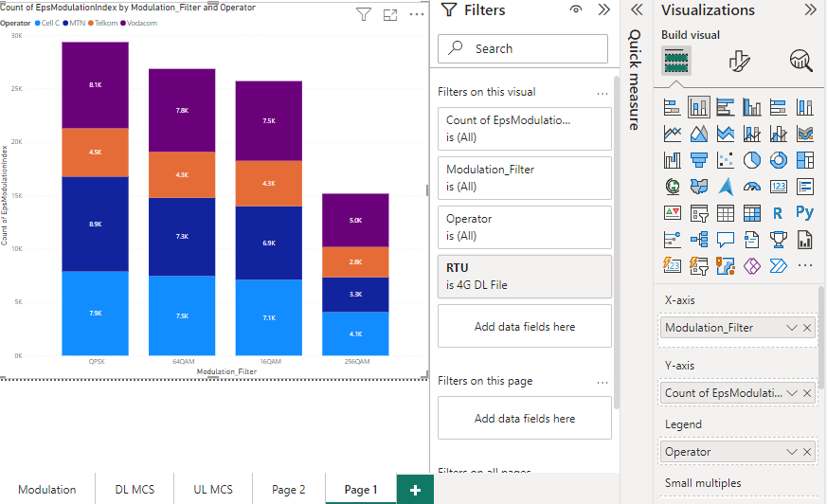Add a Multi-row card visual

pyautogui.click(x=805, y=186)
